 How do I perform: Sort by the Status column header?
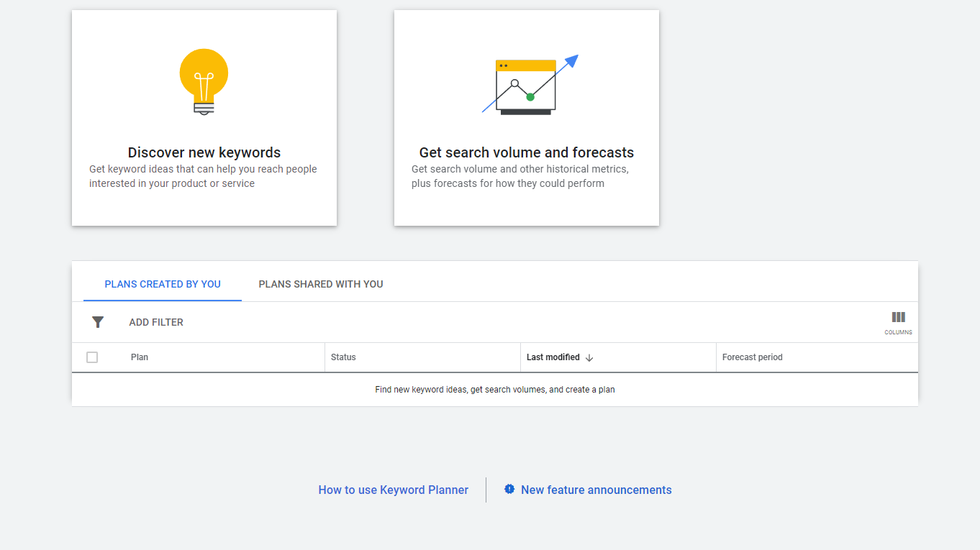coord(343,357)
